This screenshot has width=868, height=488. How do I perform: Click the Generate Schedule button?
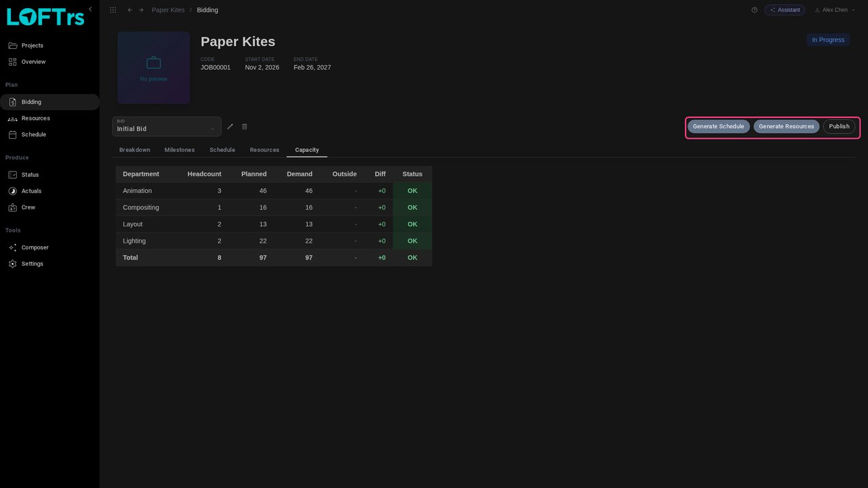(718, 127)
